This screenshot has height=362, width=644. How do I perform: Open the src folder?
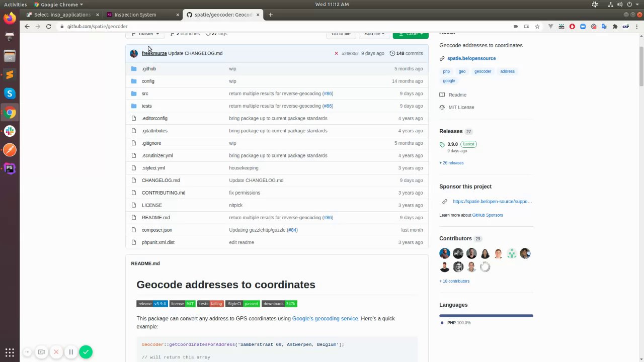pyautogui.click(x=145, y=94)
